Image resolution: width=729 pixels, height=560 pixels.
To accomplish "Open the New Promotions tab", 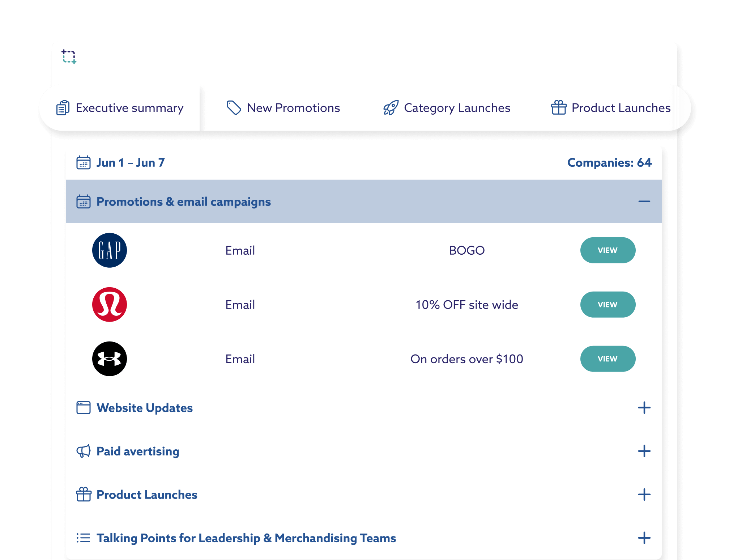I will pyautogui.click(x=283, y=108).
